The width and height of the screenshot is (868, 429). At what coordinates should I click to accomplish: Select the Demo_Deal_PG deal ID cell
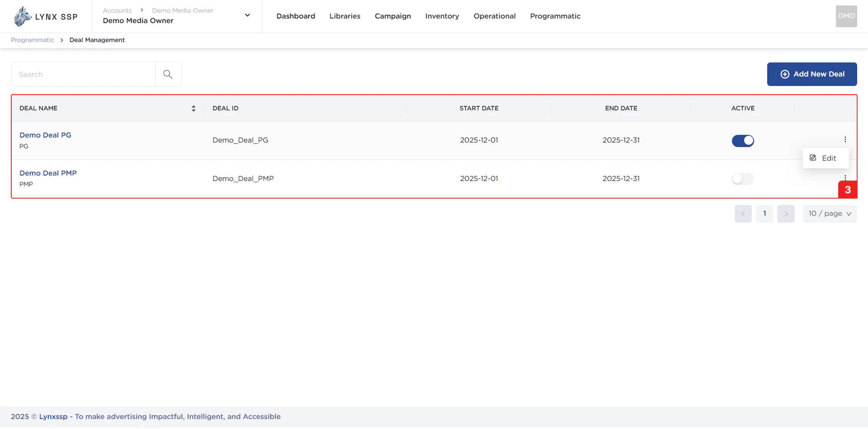(241, 140)
